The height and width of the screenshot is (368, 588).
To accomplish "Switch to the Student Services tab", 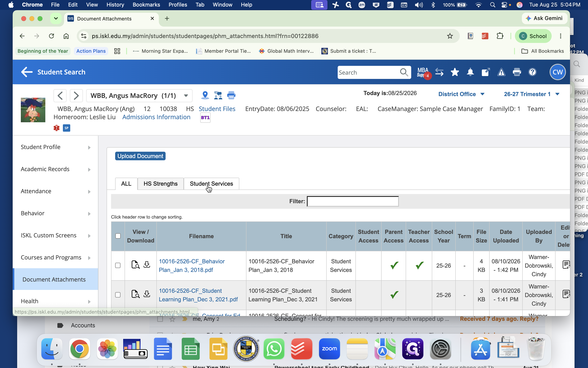I will 211,184.
